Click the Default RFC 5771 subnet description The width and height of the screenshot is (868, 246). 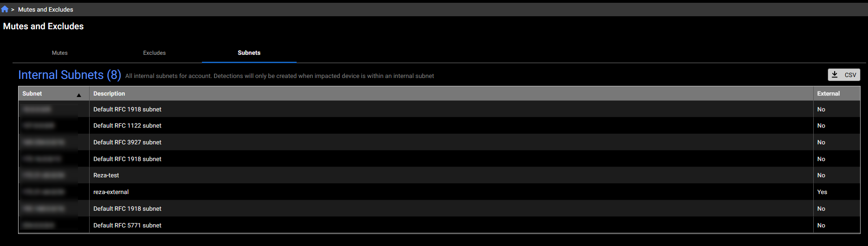pyautogui.click(x=127, y=226)
